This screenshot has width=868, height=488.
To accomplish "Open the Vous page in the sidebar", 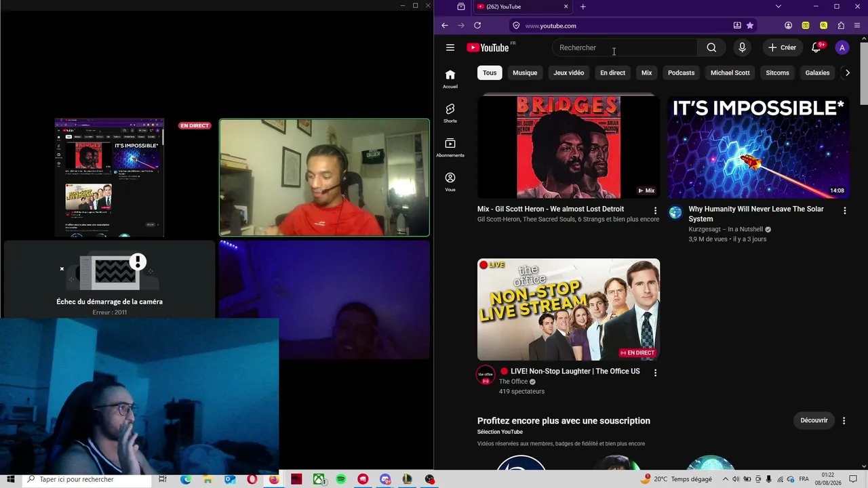I will (450, 182).
